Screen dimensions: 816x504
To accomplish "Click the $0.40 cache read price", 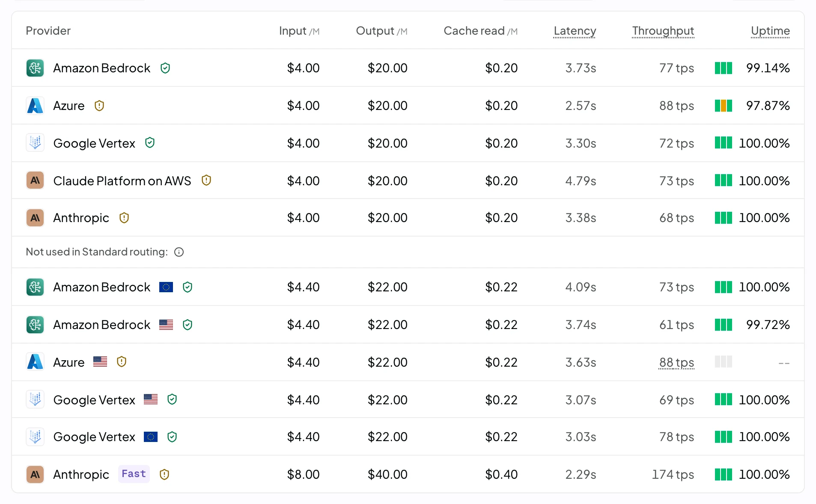I will pos(501,474).
